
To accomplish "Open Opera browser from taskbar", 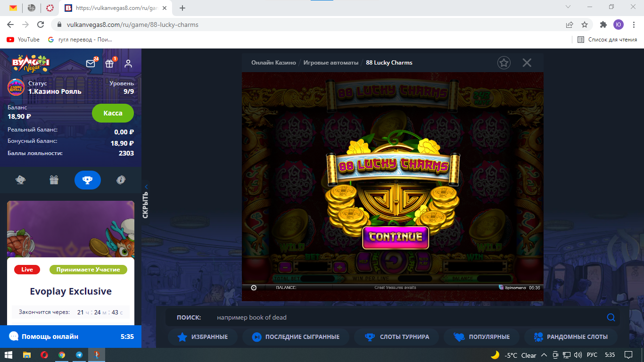I will click(x=44, y=355).
